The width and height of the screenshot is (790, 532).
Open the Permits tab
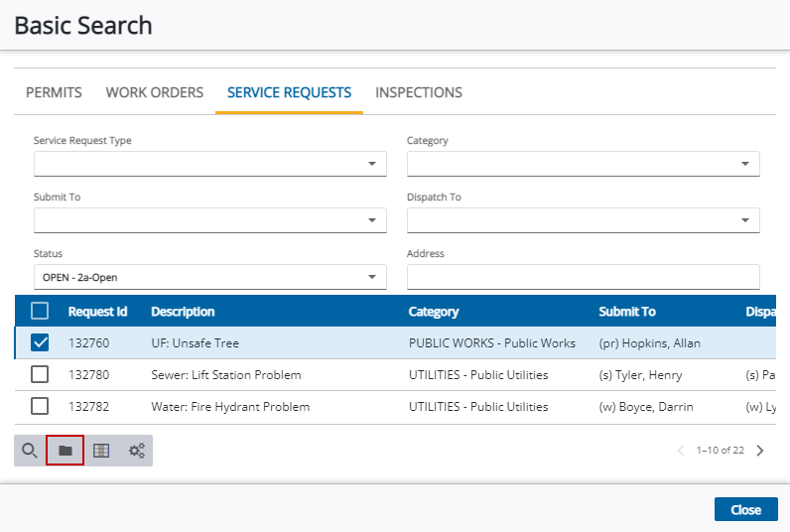click(54, 92)
